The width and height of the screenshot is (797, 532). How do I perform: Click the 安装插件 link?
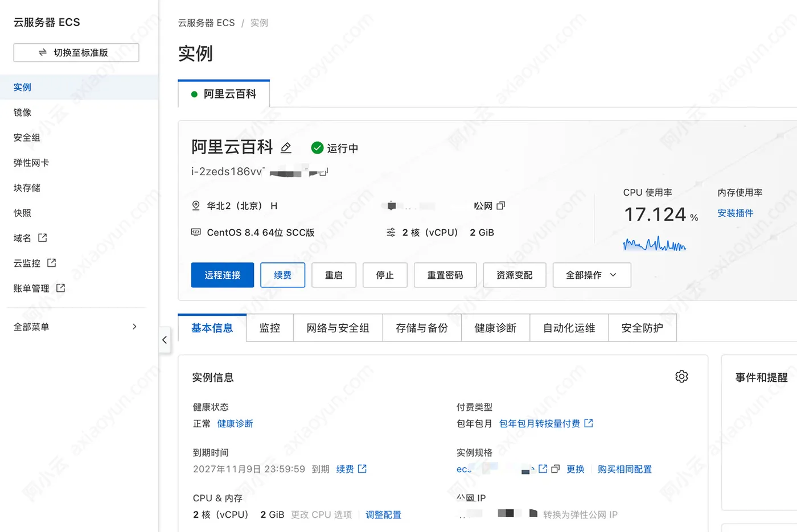click(736, 213)
